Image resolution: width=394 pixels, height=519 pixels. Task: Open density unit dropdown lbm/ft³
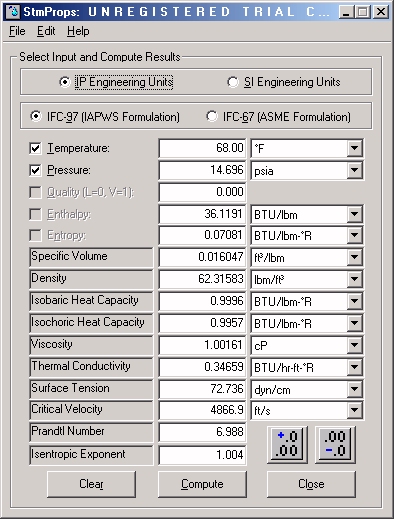(x=354, y=279)
